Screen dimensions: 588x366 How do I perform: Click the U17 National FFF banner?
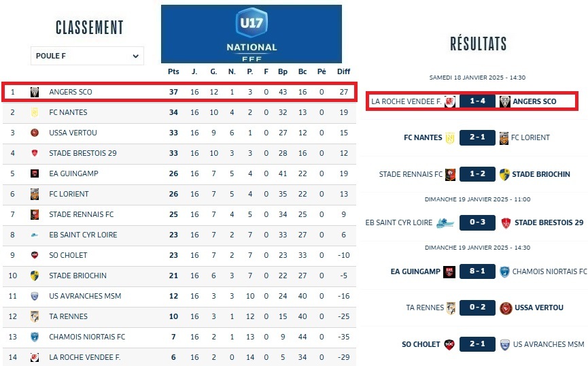pos(252,34)
